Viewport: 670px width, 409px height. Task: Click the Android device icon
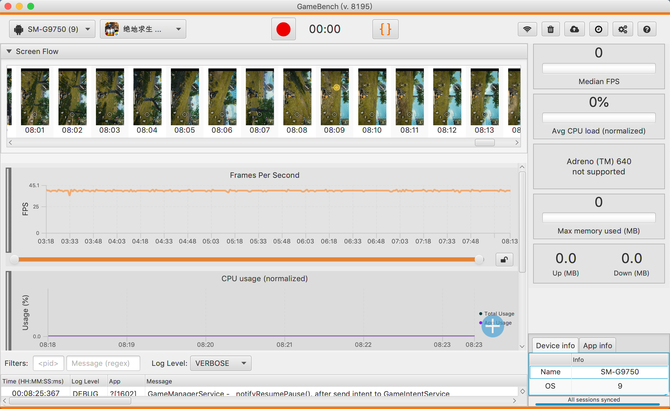click(x=18, y=29)
